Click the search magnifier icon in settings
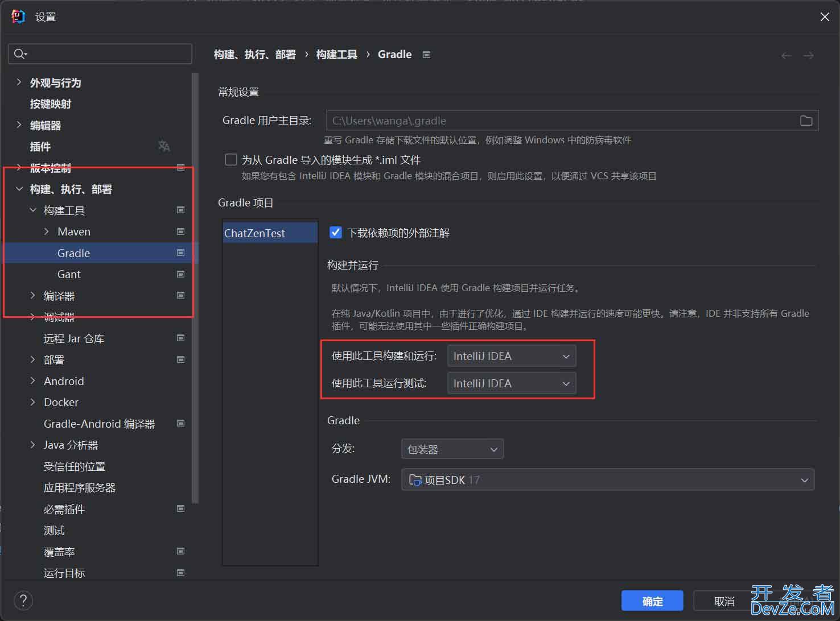This screenshot has width=840, height=621. tap(19, 53)
